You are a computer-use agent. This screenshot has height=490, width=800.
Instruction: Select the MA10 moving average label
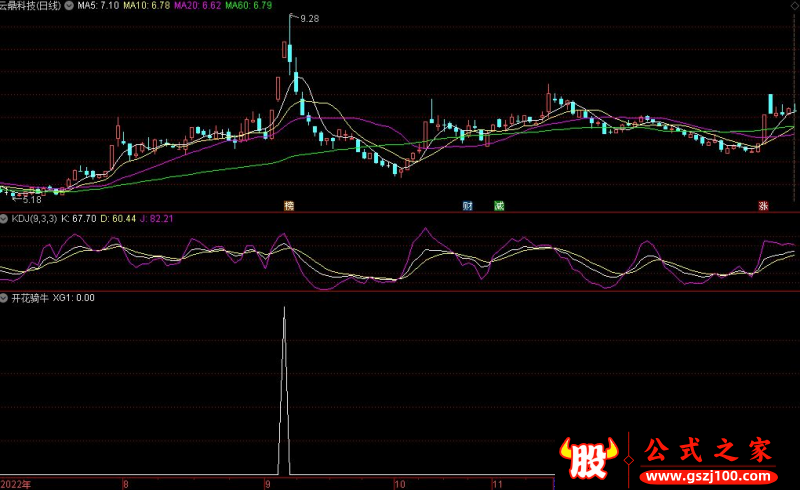[x=147, y=6]
